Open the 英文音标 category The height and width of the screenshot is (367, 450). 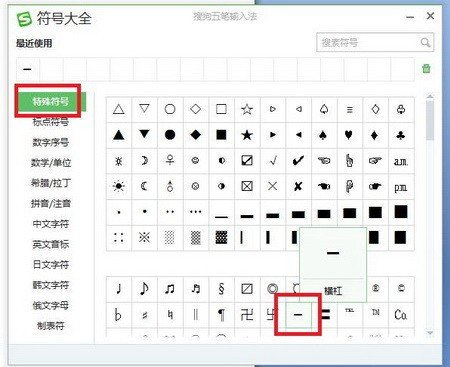(x=51, y=244)
